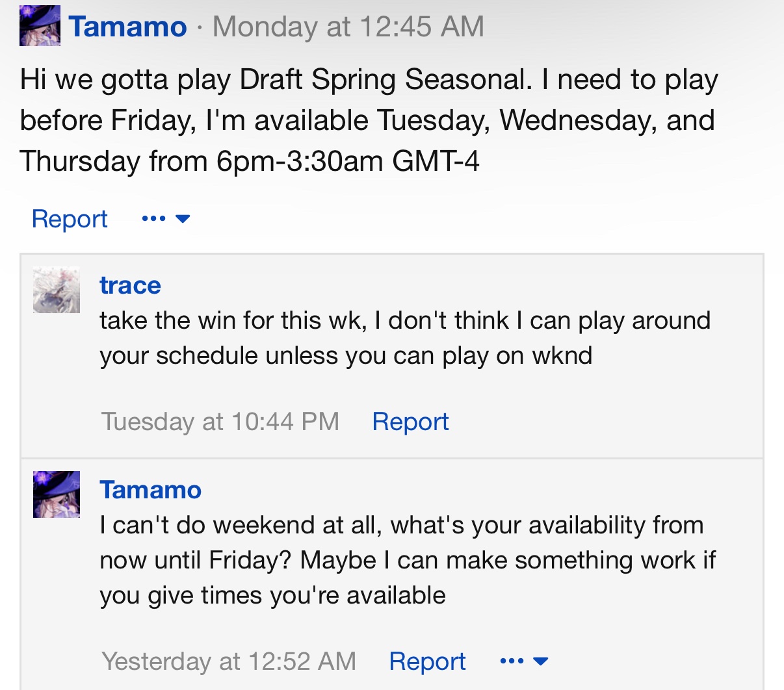
Task: Expand the caret arrow on Tamamo's reply
Action: click(540, 661)
